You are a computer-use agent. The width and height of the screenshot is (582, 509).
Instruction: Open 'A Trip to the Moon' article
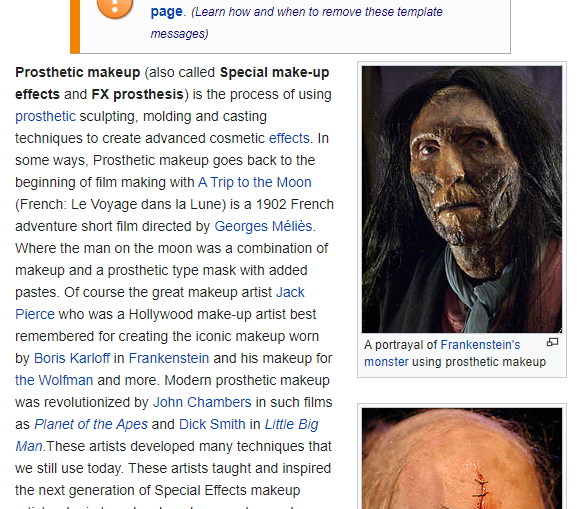click(x=255, y=182)
